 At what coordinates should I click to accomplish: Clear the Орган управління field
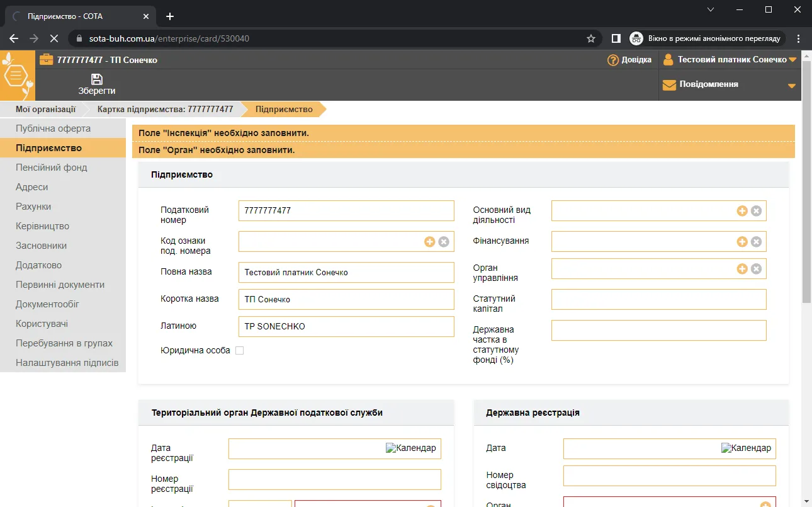pos(756,269)
